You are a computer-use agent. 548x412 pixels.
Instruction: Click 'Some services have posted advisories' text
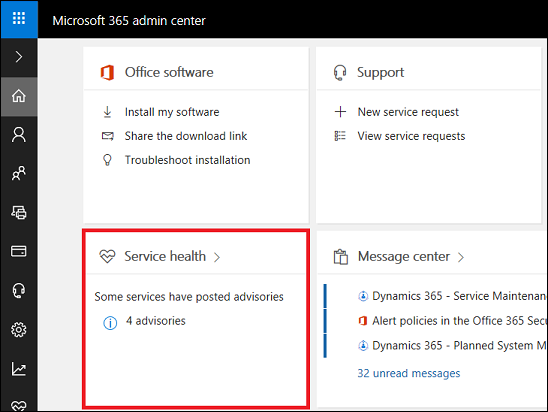click(x=189, y=297)
